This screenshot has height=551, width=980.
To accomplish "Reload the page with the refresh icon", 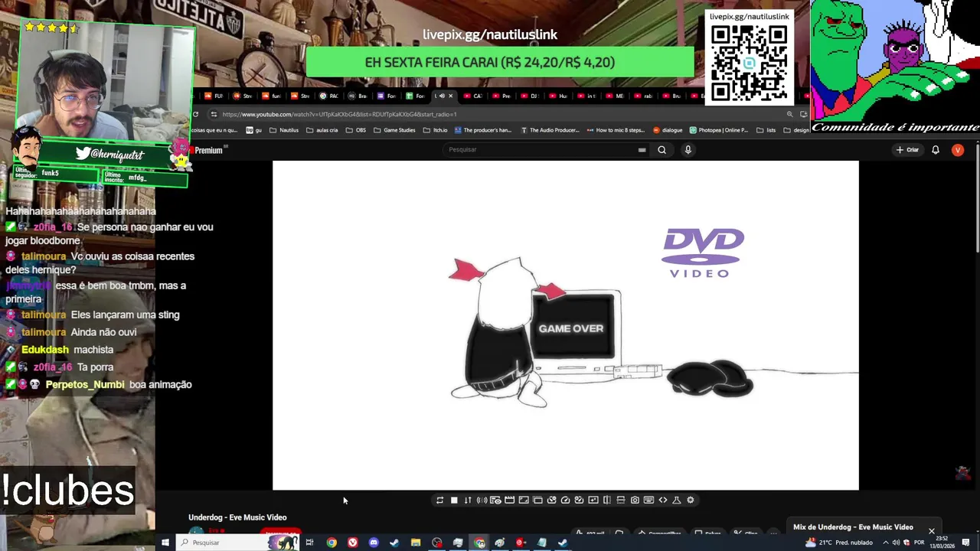I will (x=195, y=114).
